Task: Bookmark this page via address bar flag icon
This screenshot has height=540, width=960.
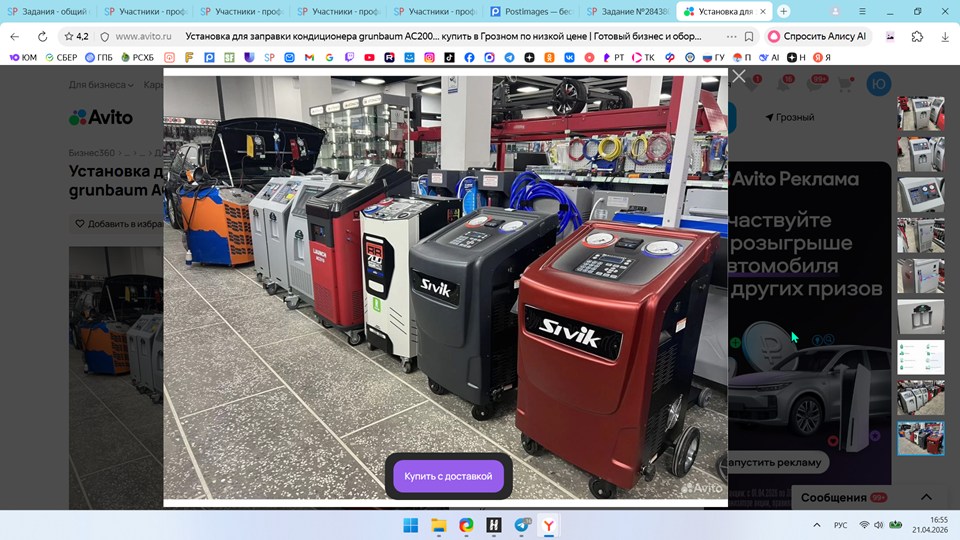Action: pos(749,37)
